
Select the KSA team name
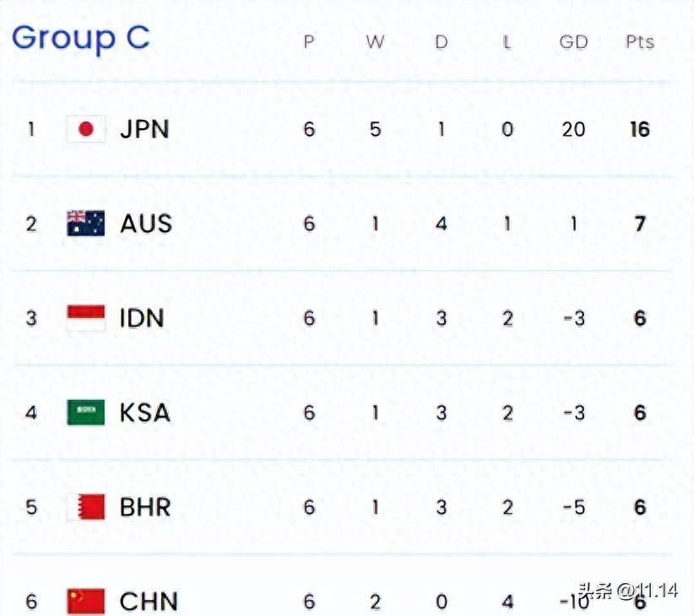[x=145, y=413]
